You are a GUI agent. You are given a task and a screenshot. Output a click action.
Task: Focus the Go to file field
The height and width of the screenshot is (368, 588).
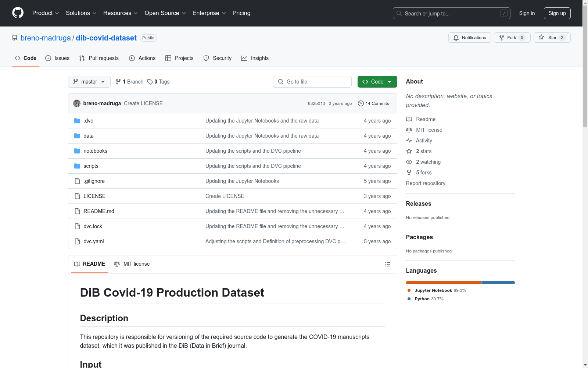(312, 82)
